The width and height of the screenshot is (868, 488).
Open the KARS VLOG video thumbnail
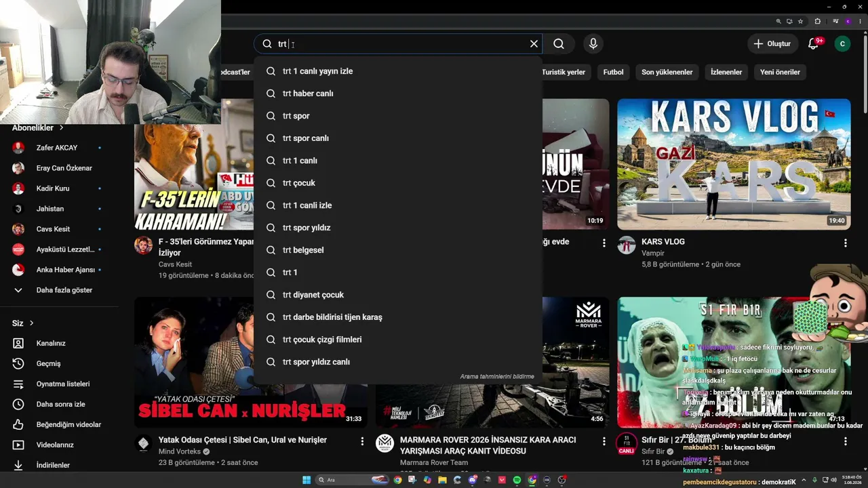(x=734, y=164)
